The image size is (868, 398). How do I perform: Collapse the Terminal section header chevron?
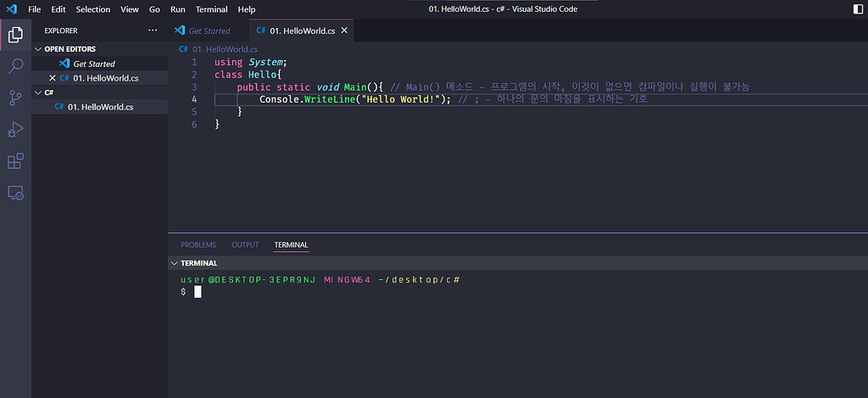pos(175,263)
